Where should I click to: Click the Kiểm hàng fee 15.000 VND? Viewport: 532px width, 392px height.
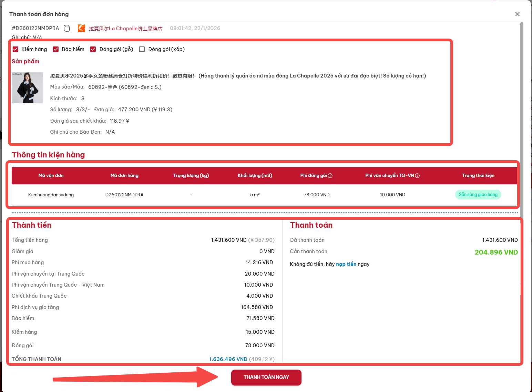[260, 332]
